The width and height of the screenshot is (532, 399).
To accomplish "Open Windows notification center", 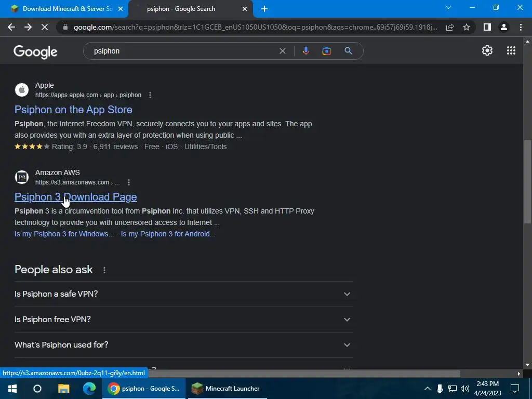I will pyautogui.click(x=515, y=389).
